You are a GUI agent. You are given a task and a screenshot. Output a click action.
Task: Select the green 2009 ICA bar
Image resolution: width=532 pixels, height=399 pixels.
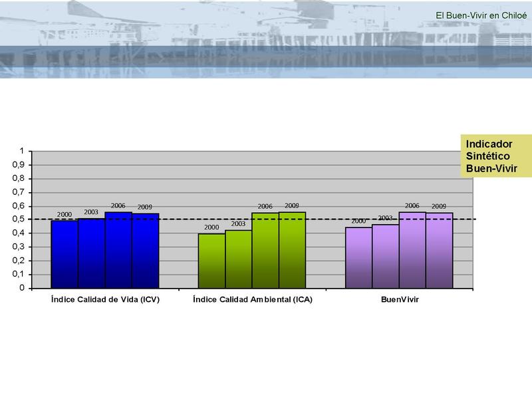tap(292, 250)
